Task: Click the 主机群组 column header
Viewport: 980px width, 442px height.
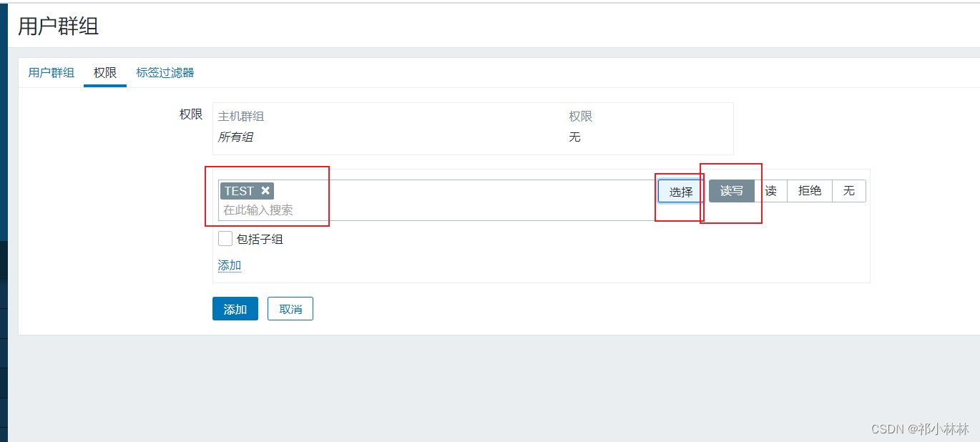Action: click(241, 116)
